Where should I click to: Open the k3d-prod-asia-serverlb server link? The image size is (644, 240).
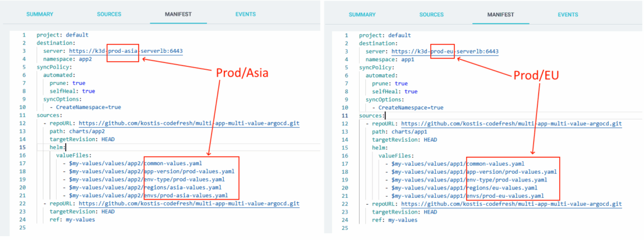[126, 51]
